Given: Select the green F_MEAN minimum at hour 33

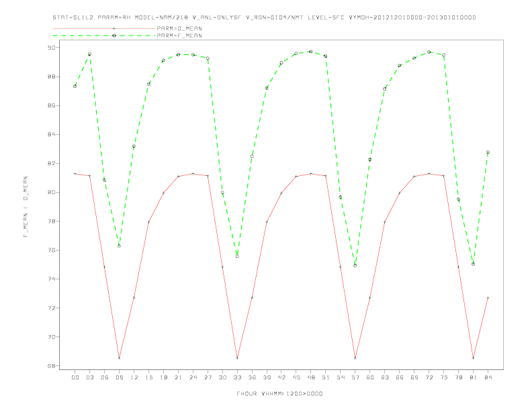Looking at the screenshot, I should click(237, 257).
